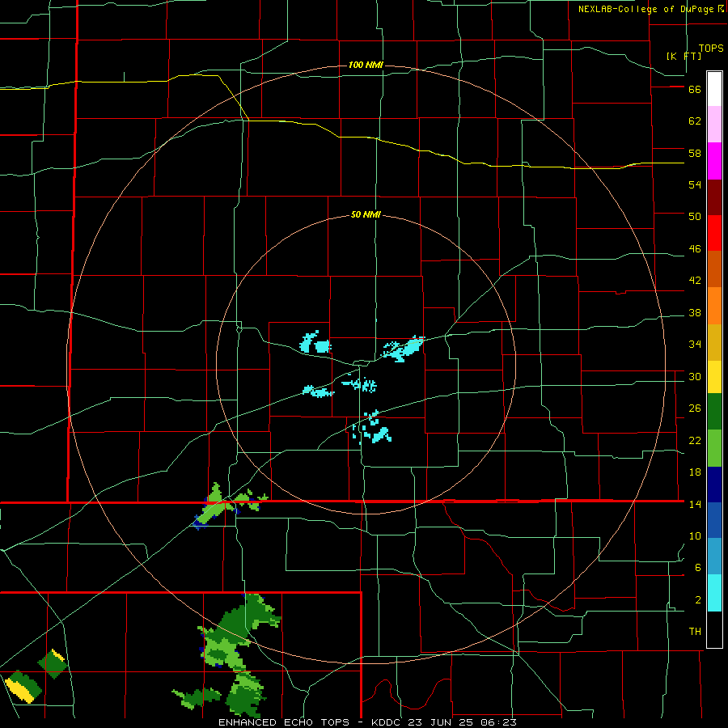Click the yellow-striped echo in the bottom-left corner

[23, 687]
